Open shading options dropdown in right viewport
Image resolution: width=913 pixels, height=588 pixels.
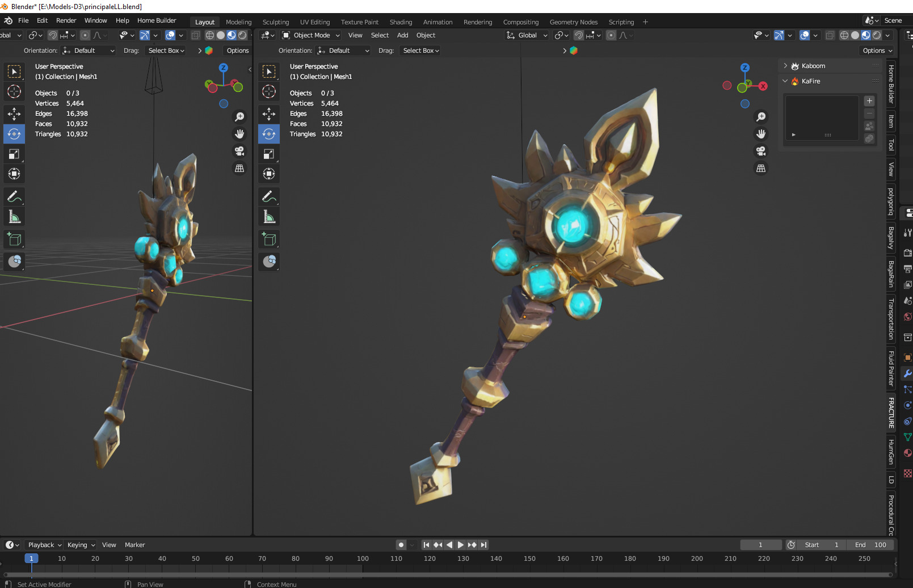point(888,35)
